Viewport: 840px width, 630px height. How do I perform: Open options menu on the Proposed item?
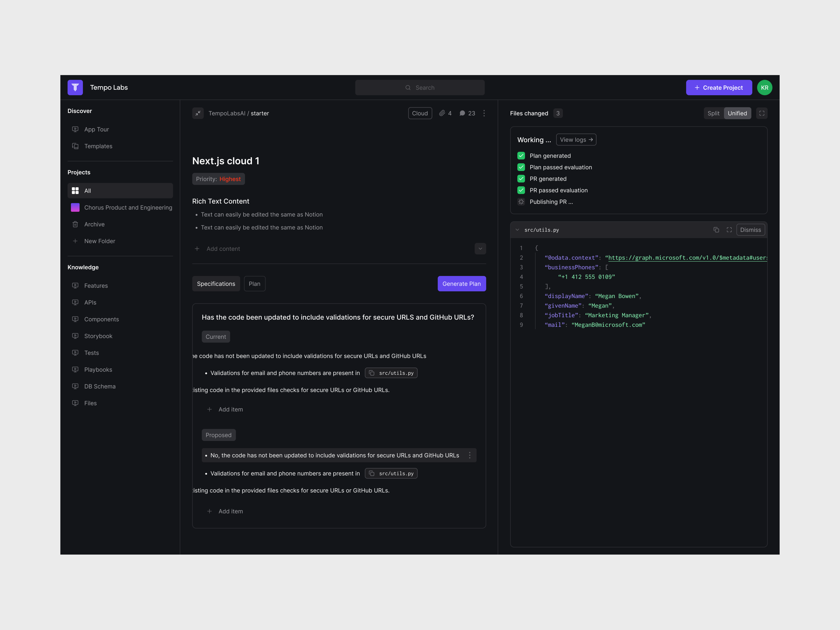(470, 455)
